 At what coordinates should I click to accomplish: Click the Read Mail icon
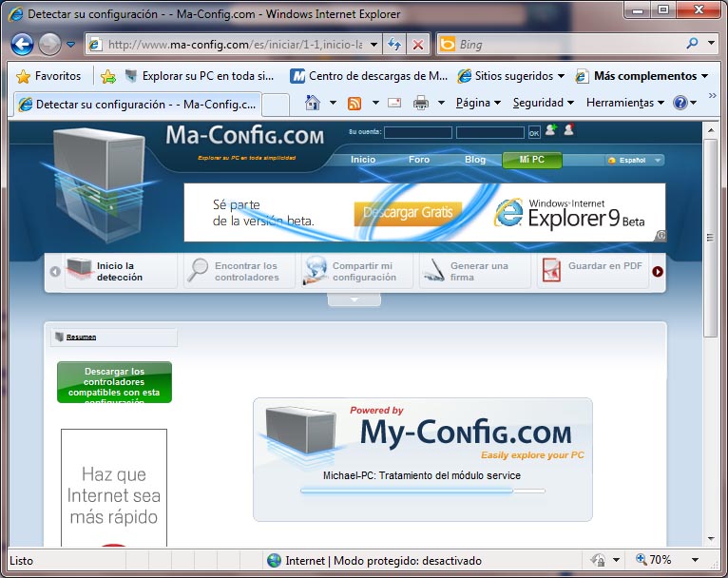[394, 103]
